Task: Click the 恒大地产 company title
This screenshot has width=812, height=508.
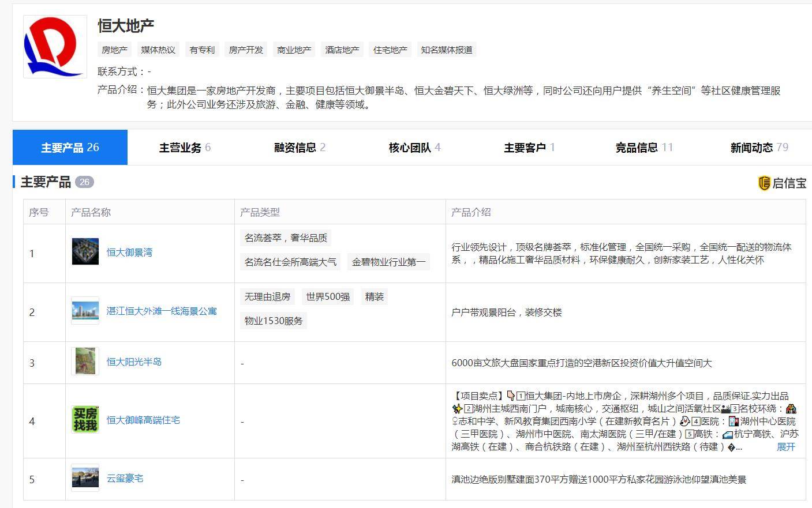Action: (126, 25)
